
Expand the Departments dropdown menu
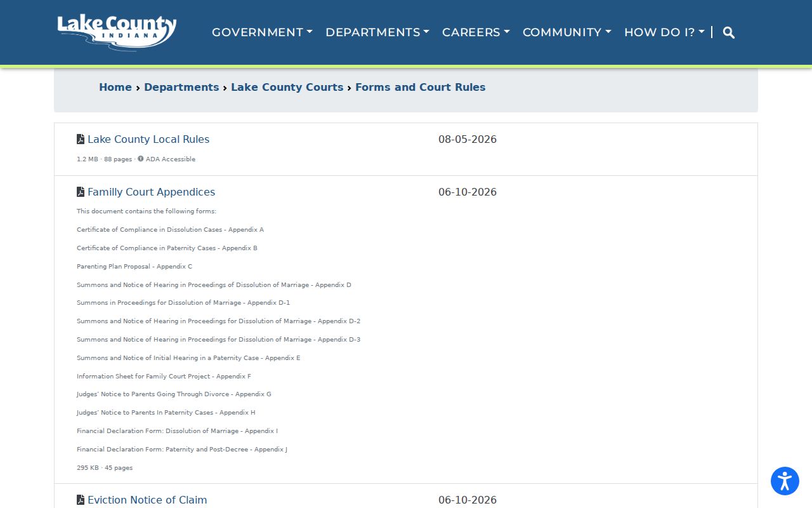pyautogui.click(x=377, y=32)
